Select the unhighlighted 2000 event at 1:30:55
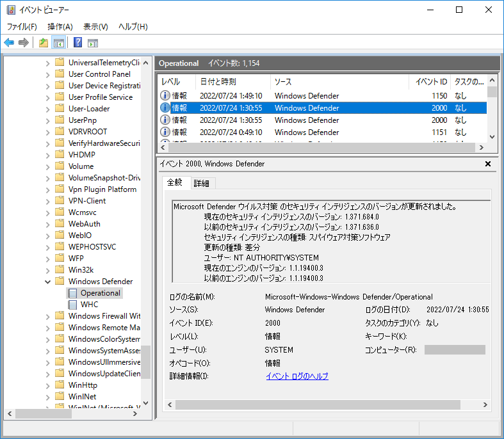 [323, 120]
